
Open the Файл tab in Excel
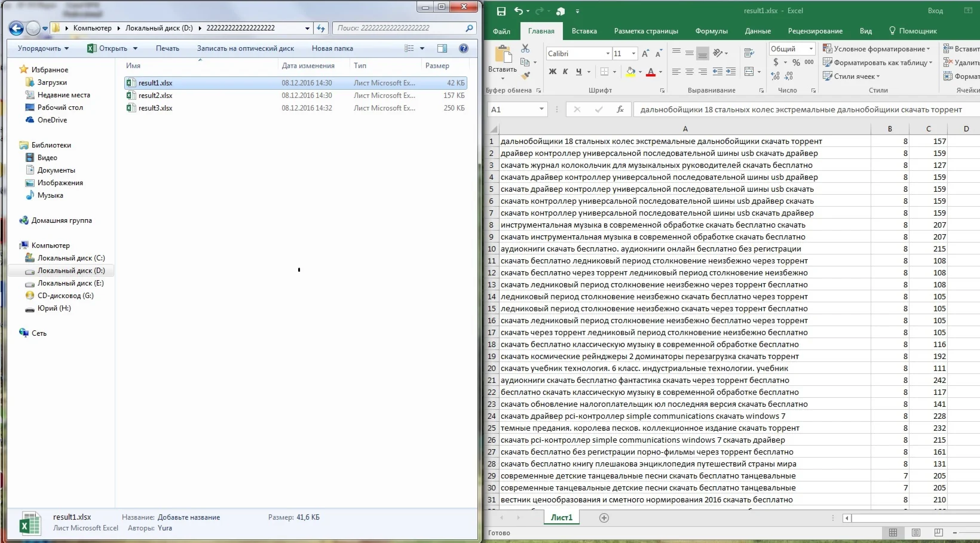[x=501, y=31]
